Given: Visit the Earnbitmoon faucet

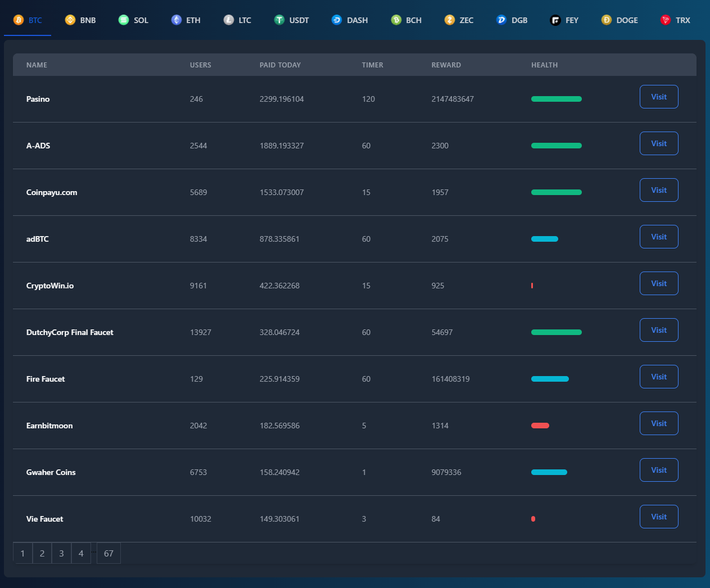Looking at the screenshot, I should 659,423.
